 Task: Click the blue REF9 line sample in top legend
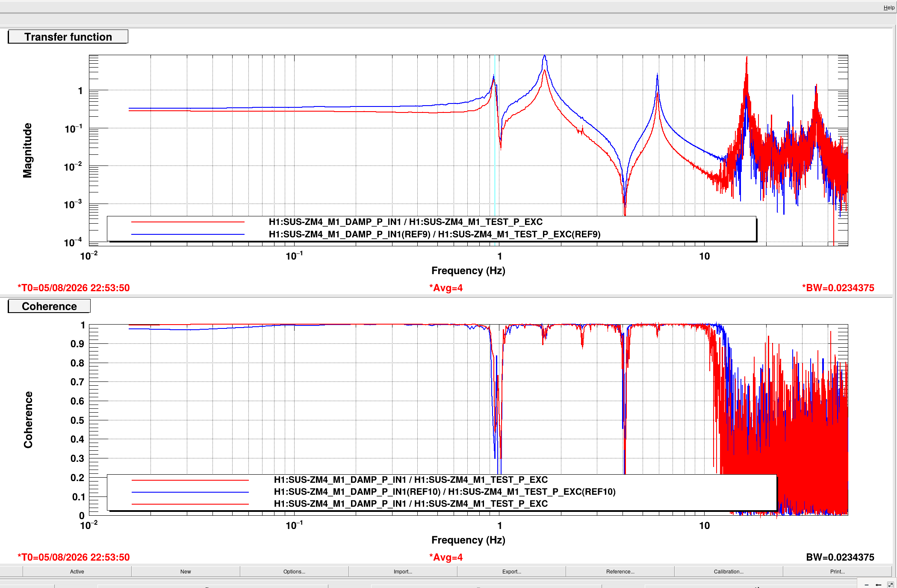[188, 234]
